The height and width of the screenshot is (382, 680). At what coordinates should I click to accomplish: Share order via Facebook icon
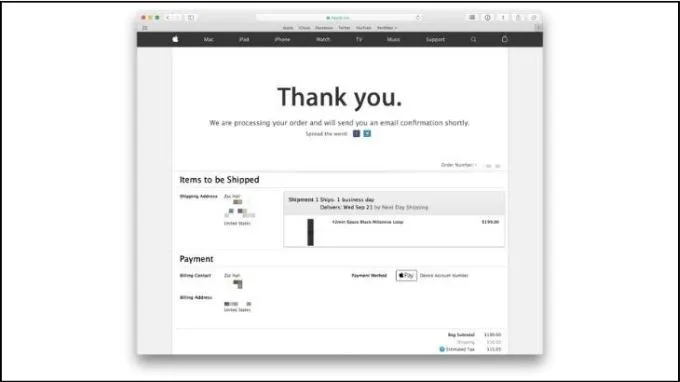[356, 134]
